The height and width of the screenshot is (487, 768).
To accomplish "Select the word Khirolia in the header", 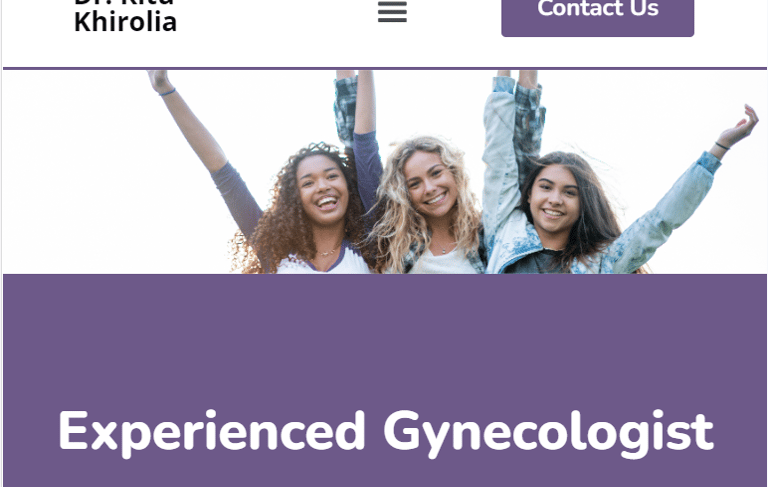I will [x=125, y=22].
